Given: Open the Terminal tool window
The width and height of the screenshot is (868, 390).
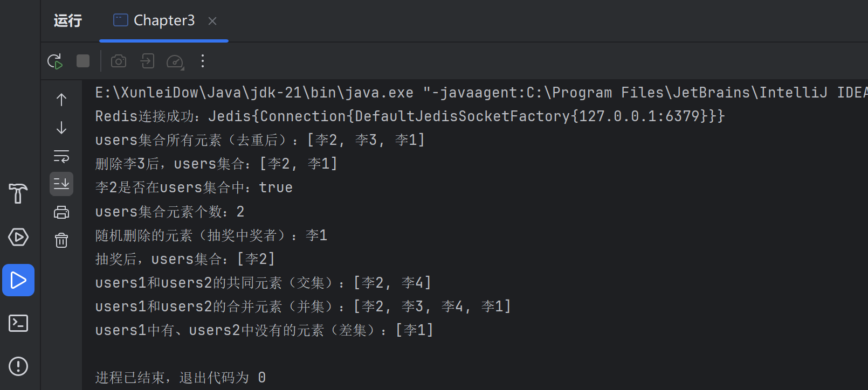Looking at the screenshot, I should click(x=18, y=323).
